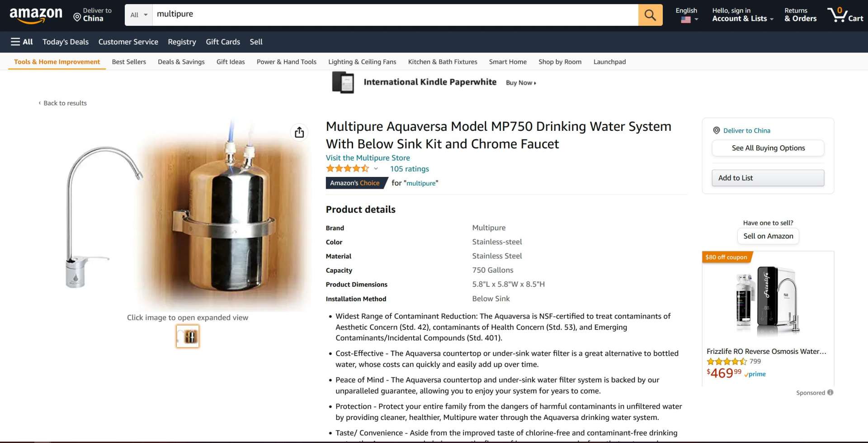Expand the English language selector
868x443 pixels.
[x=687, y=15]
